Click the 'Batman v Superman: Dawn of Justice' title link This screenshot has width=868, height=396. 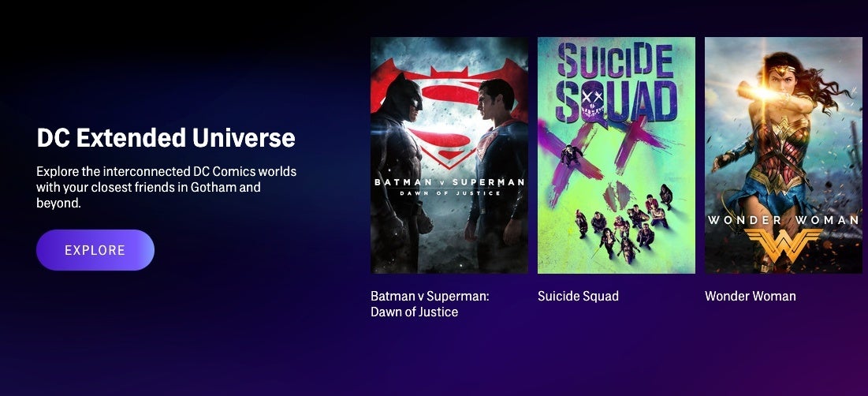pyautogui.click(x=430, y=304)
